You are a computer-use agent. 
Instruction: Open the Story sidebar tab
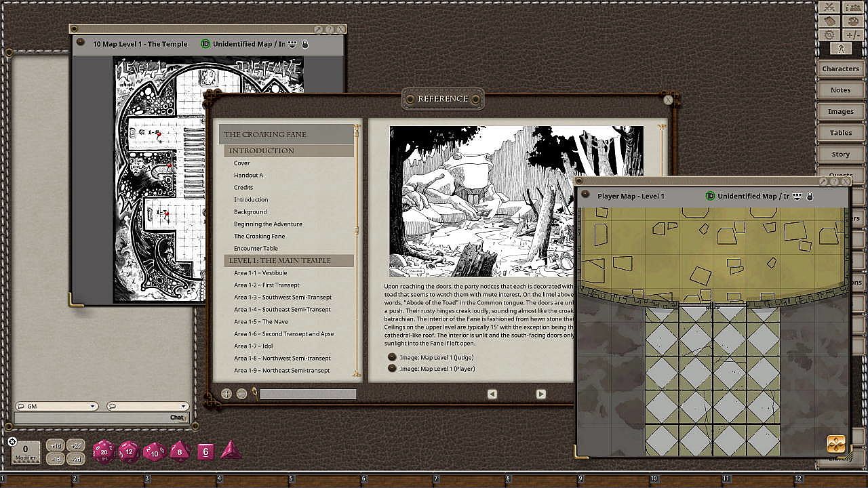tap(840, 154)
